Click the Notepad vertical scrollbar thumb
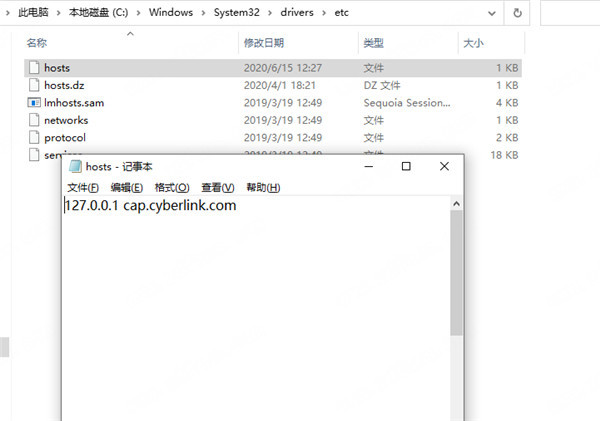This screenshot has height=421, width=600. 455,270
